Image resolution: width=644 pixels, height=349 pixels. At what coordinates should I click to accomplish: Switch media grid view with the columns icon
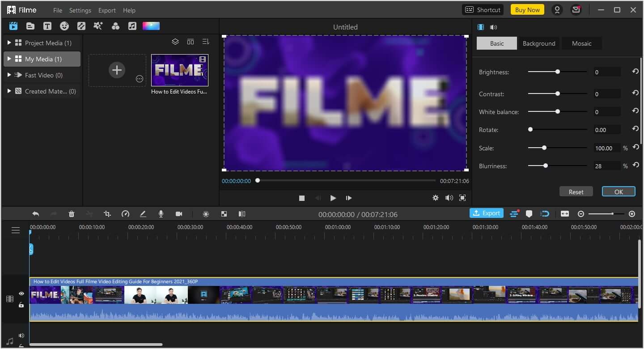[191, 42]
